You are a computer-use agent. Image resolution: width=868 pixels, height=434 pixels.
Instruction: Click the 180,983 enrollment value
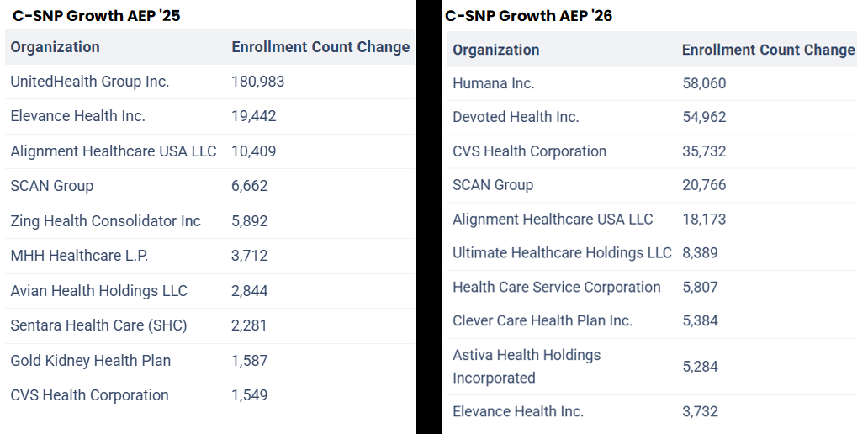tap(257, 82)
